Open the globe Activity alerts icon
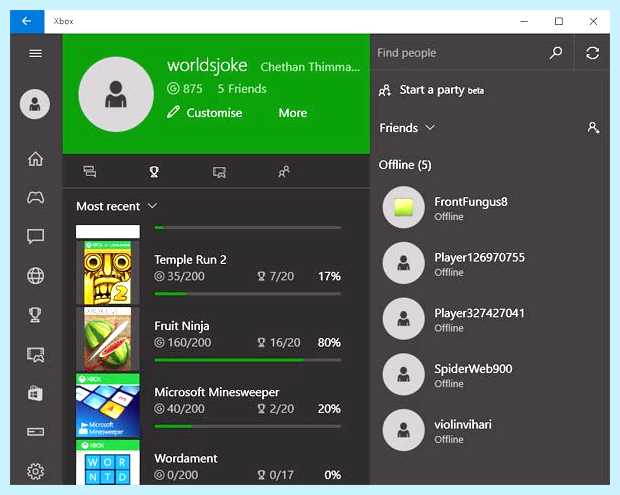The image size is (620, 495). point(36,276)
